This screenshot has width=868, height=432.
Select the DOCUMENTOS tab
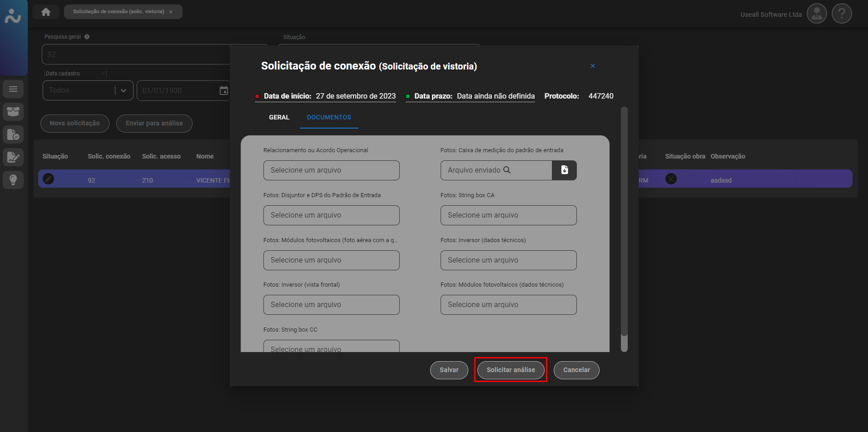point(329,117)
